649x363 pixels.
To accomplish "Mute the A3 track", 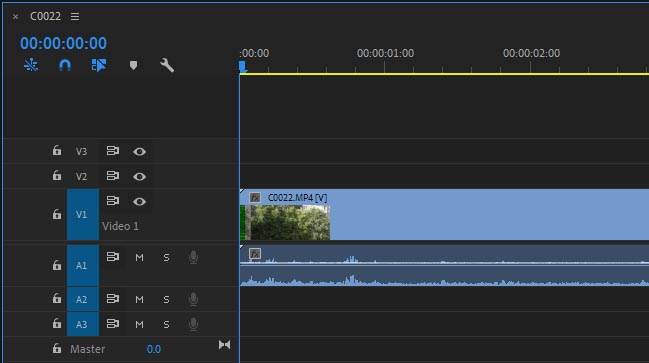I will coord(139,325).
